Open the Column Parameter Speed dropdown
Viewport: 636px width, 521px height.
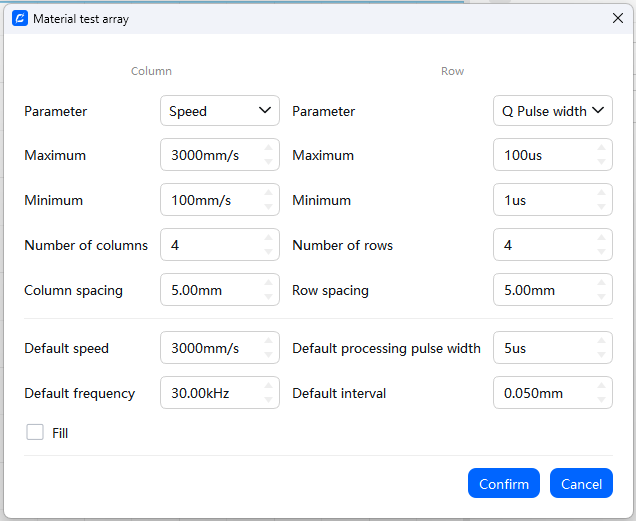220,111
